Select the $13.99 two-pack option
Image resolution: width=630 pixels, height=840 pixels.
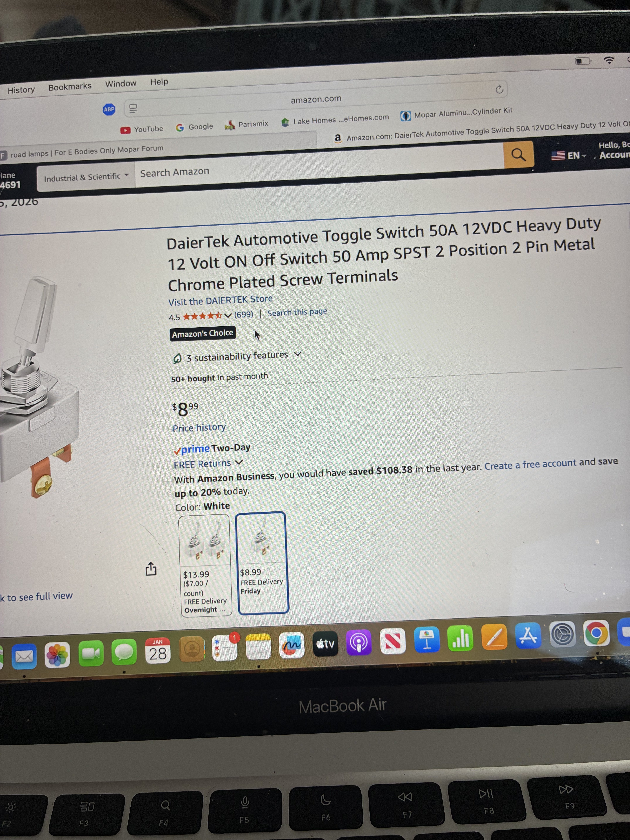click(205, 565)
